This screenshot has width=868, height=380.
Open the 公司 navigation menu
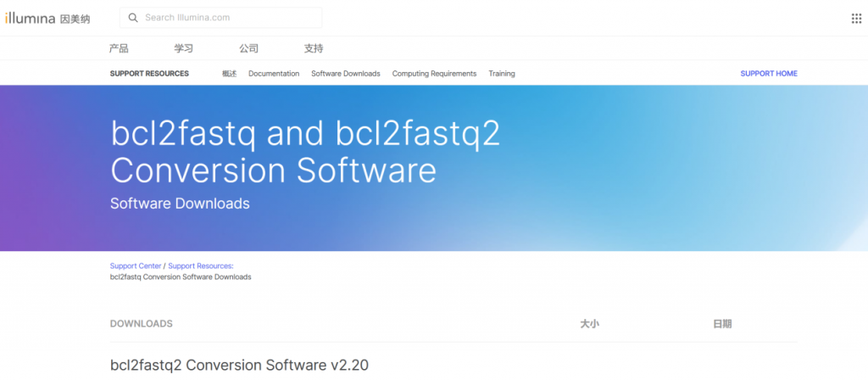coord(248,48)
